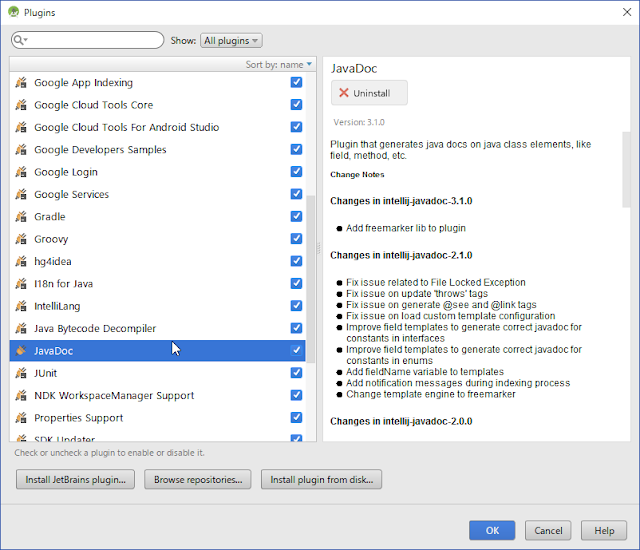Click the Groovy plugin icon
The width and height of the screenshot is (640, 550).
click(21, 239)
